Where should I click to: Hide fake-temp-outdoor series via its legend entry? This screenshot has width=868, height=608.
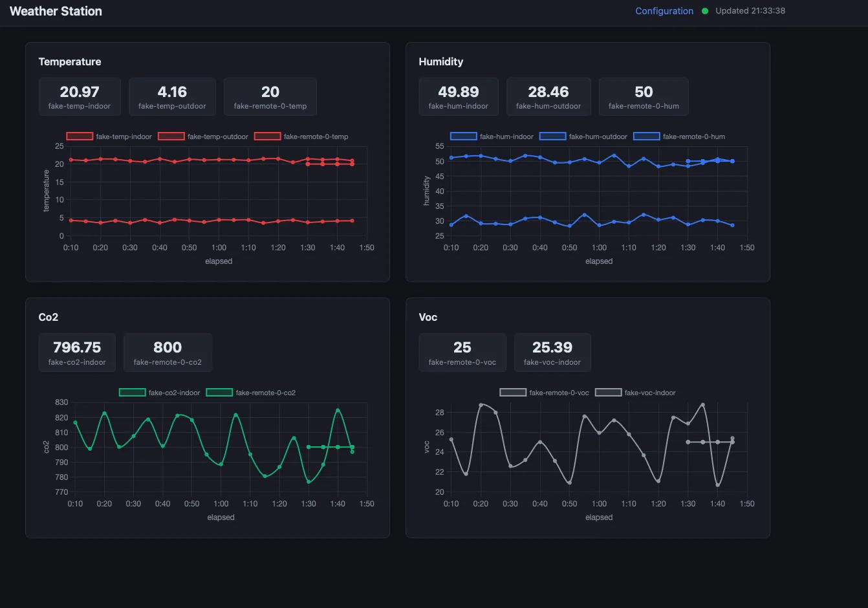click(203, 136)
